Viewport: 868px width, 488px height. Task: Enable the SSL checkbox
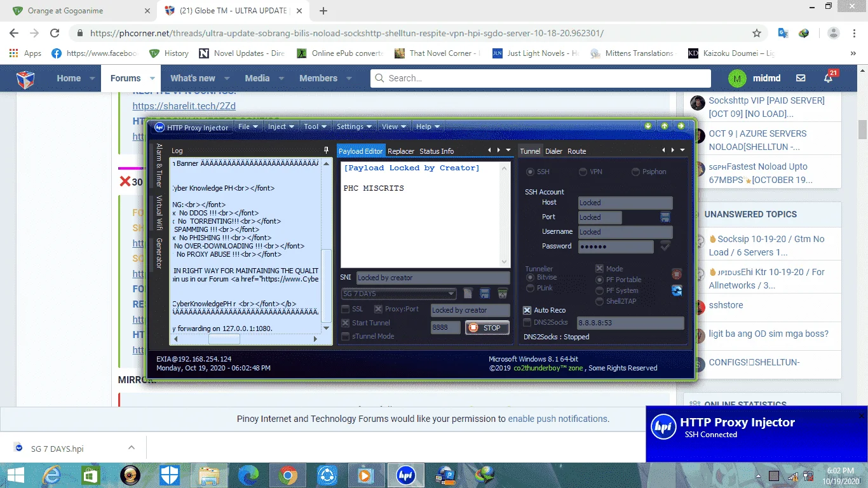click(345, 309)
